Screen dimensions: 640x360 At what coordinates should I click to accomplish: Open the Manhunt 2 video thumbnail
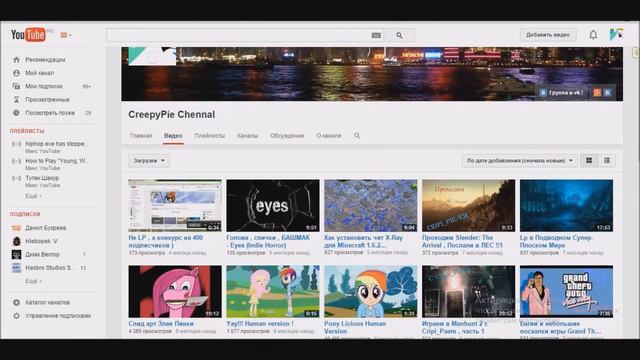click(x=469, y=292)
